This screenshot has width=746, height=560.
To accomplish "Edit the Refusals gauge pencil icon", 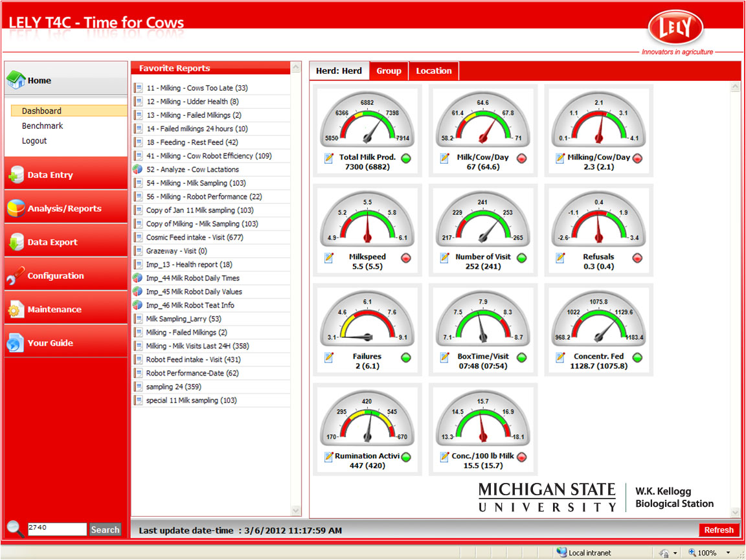I will [560, 258].
